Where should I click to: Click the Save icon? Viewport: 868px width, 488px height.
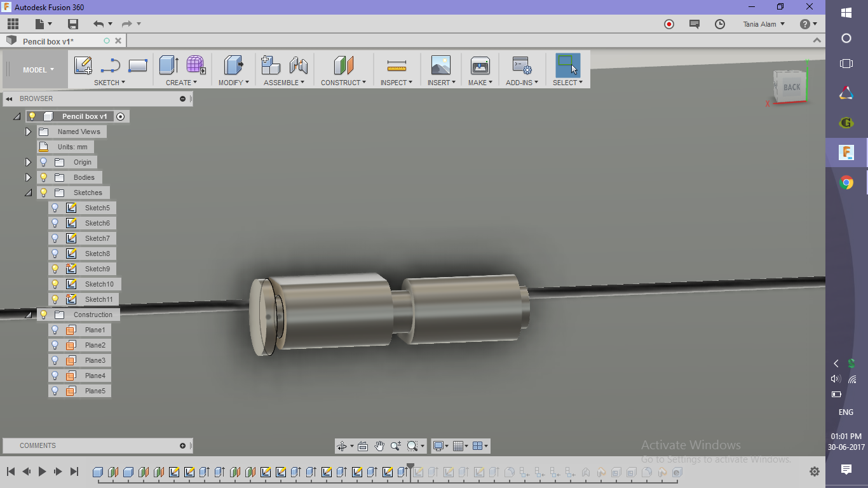coord(73,24)
